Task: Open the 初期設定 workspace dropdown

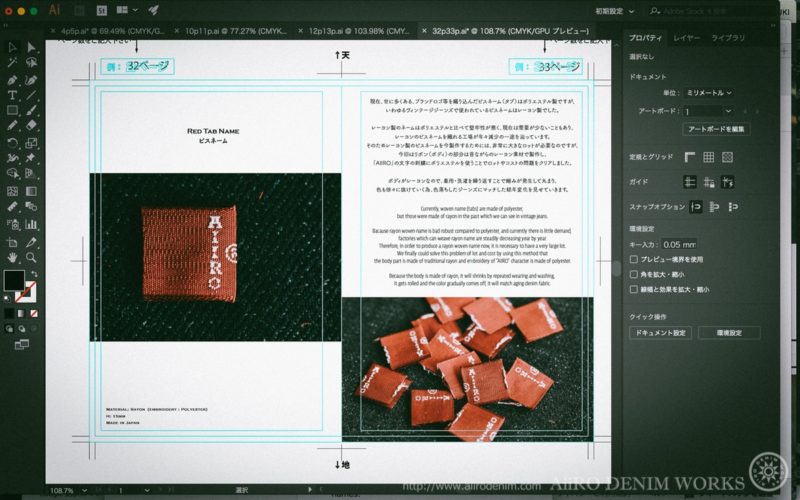Action: click(615, 11)
